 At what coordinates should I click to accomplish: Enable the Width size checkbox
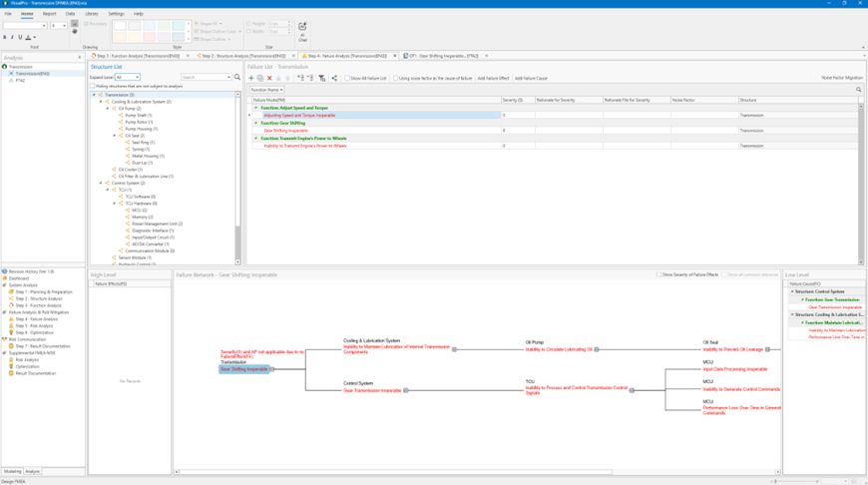(248, 32)
